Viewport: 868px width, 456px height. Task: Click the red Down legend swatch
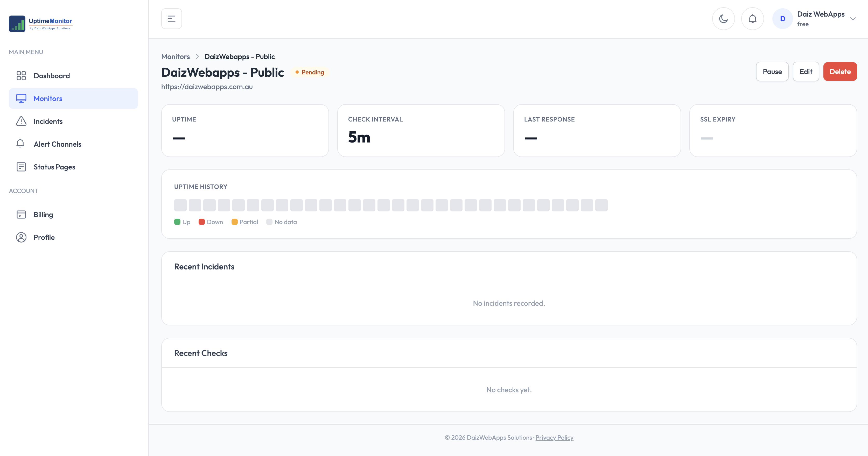pos(201,222)
